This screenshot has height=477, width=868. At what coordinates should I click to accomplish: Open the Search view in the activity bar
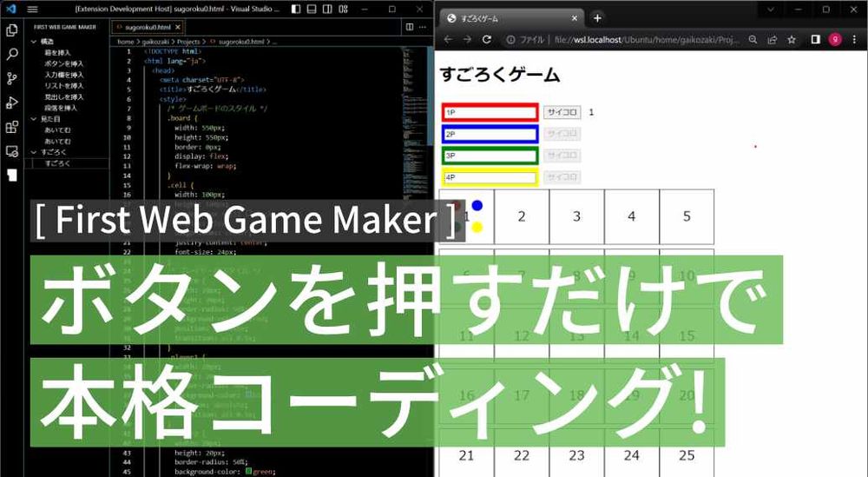point(12,54)
